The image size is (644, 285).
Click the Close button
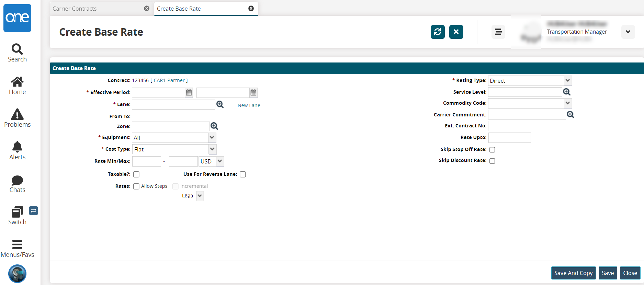coord(630,273)
